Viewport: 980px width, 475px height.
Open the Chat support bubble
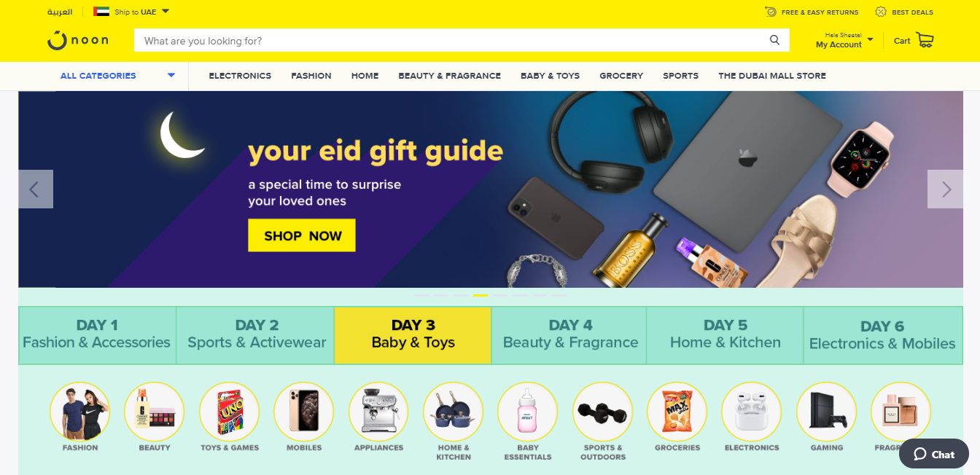[x=934, y=454]
